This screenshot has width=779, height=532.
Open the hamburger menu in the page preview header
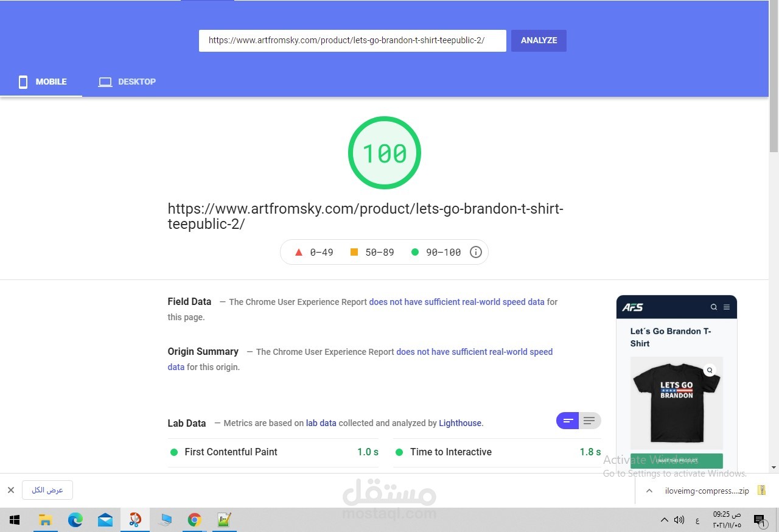point(726,307)
